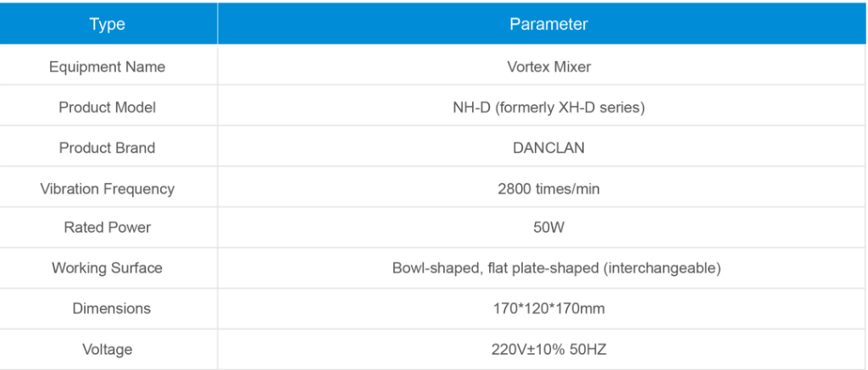Click the Type column header

pos(108,25)
